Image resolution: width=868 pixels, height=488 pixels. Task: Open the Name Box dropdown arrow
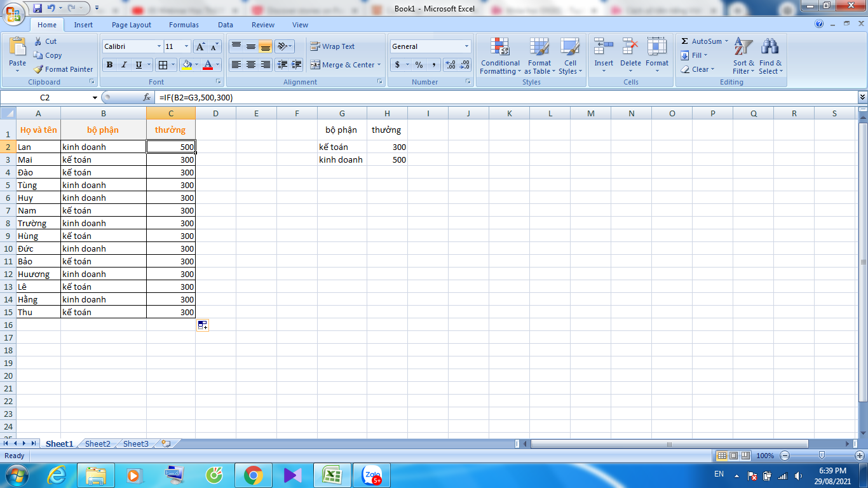click(95, 98)
